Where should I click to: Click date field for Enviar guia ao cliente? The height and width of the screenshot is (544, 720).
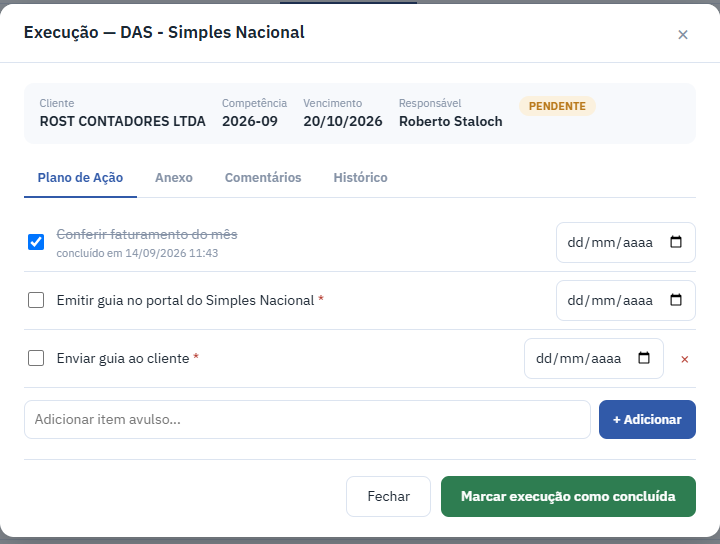point(594,359)
